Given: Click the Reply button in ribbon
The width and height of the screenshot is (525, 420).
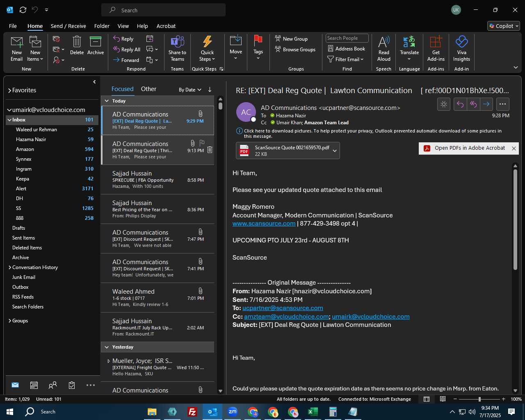Looking at the screenshot, I should (123, 39).
